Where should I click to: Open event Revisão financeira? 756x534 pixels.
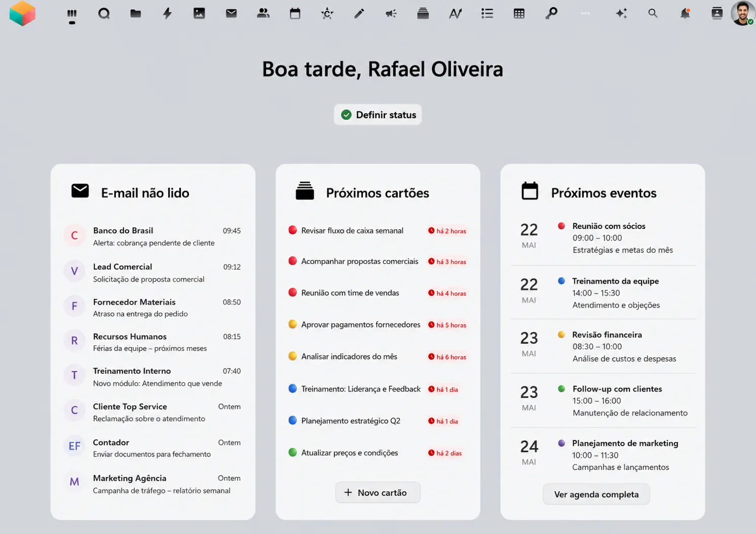tap(603, 347)
